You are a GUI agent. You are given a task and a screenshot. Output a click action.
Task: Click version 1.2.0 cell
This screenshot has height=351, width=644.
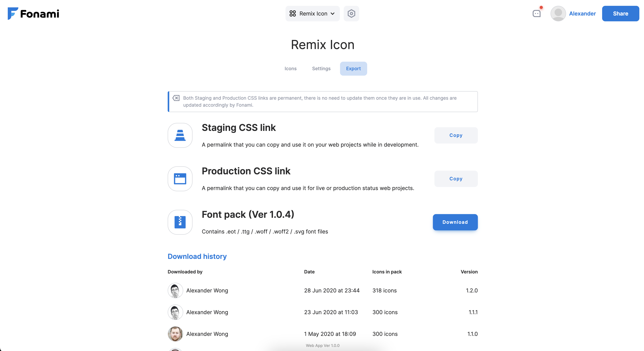click(x=472, y=290)
